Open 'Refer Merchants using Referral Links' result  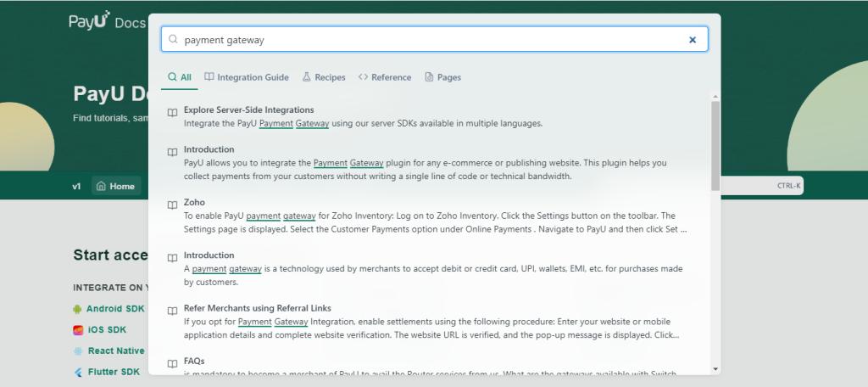[435, 322]
